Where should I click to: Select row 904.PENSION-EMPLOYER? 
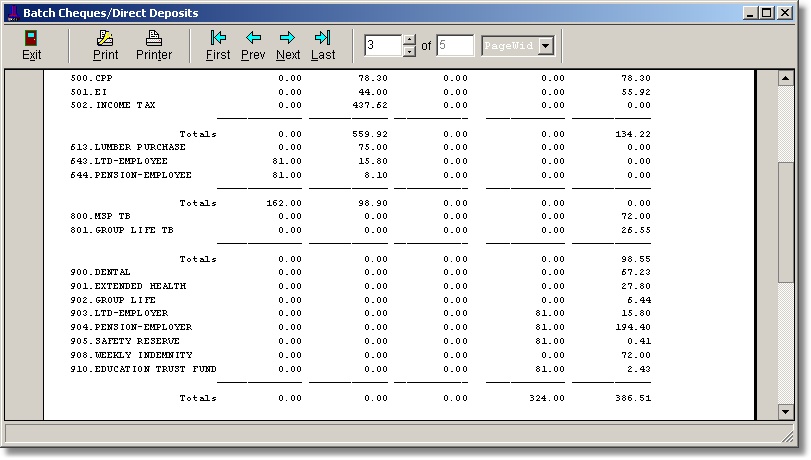tap(131, 327)
